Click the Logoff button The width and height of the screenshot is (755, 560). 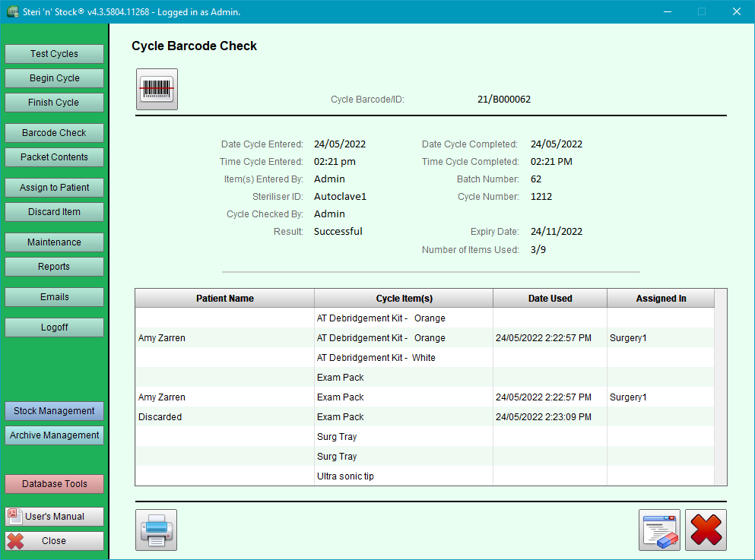click(x=55, y=327)
